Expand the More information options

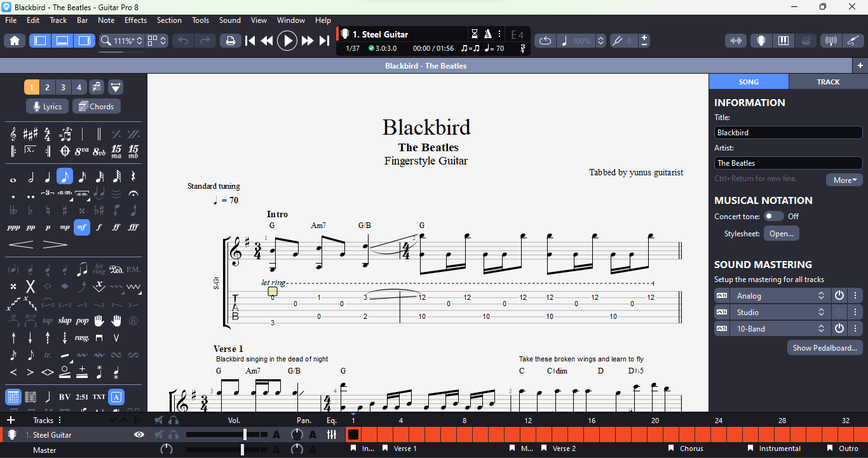[844, 180]
